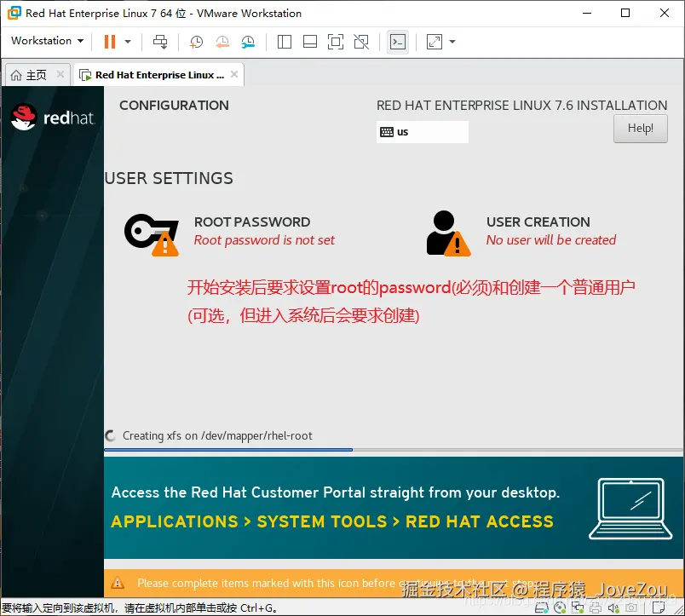Open the us keyboard layout selector
The height and width of the screenshot is (616, 685).
tap(422, 132)
